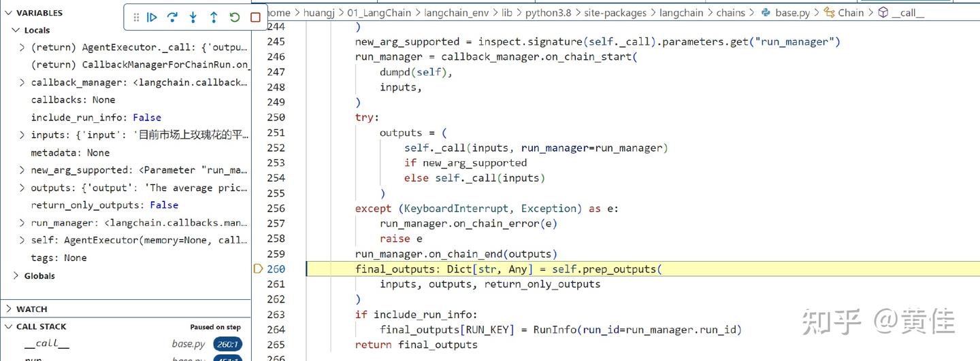This screenshot has width=980, height=361.
Task: Click the 01_LangChain breadcrumb segment
Action: click(x=380, y=13)
